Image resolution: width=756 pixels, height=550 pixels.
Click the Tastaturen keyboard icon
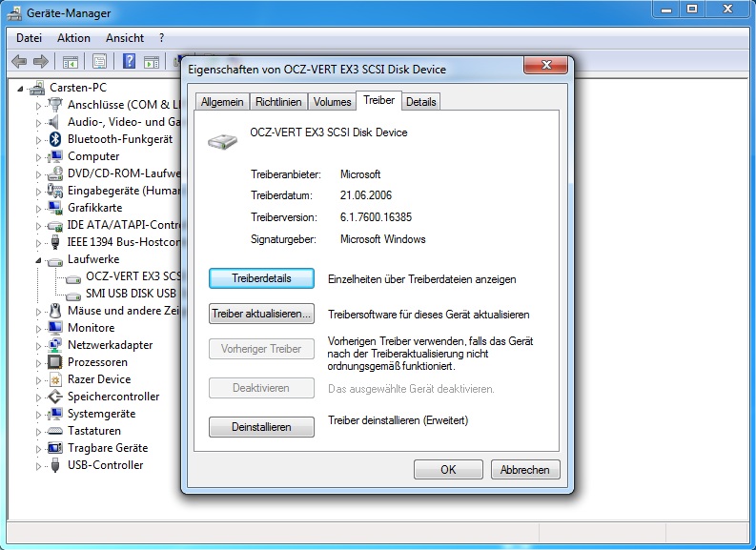pos(55,431)
